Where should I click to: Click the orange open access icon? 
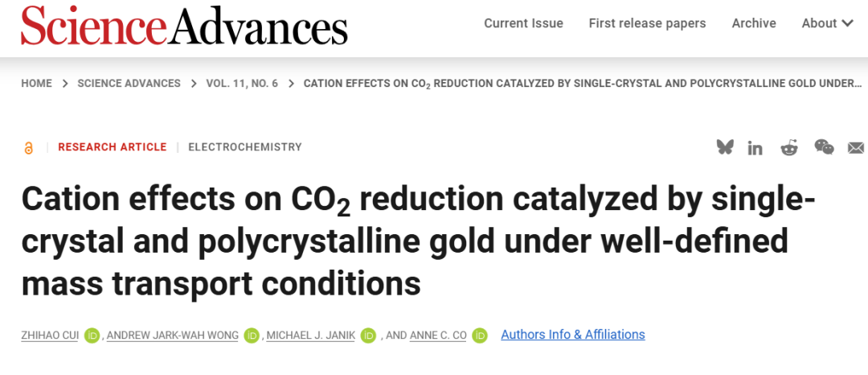(29, 147)
